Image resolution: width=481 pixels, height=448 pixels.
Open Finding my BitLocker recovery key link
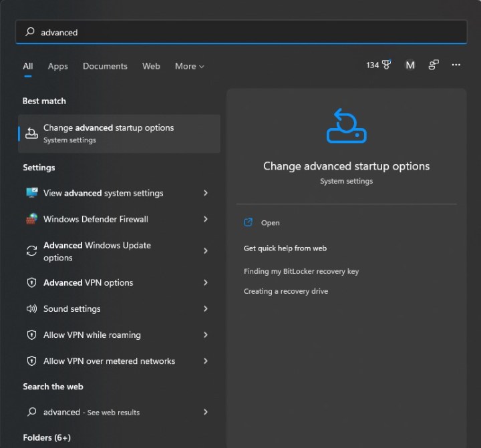pyautogui.click(x=301, y=272)
